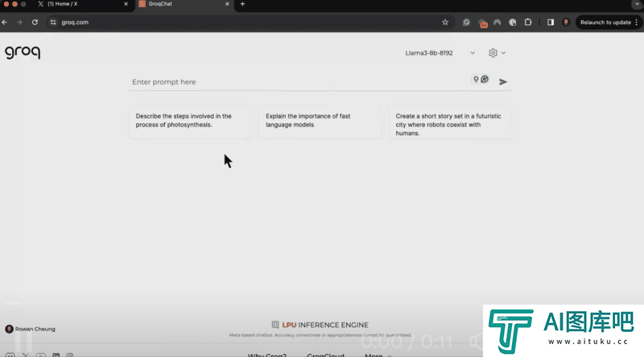Open the Chrome profile avatar

[x=566, y=23]
